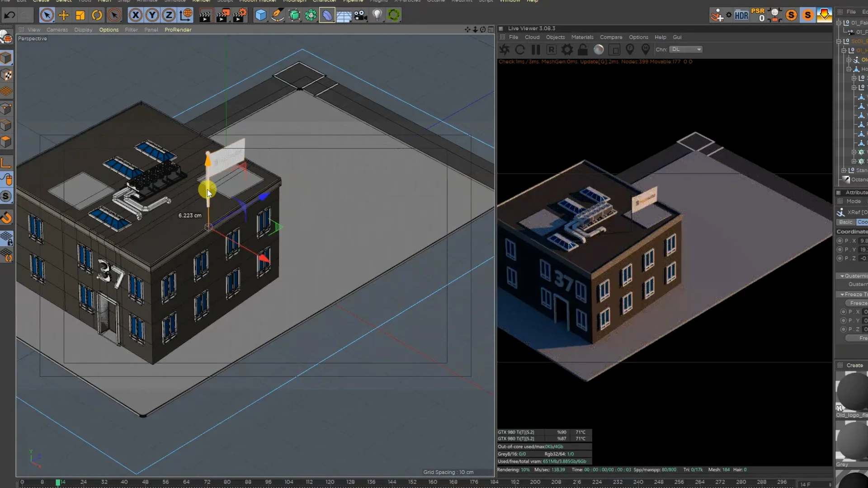Collapse the Quaternion section

(x=842, y=276)
